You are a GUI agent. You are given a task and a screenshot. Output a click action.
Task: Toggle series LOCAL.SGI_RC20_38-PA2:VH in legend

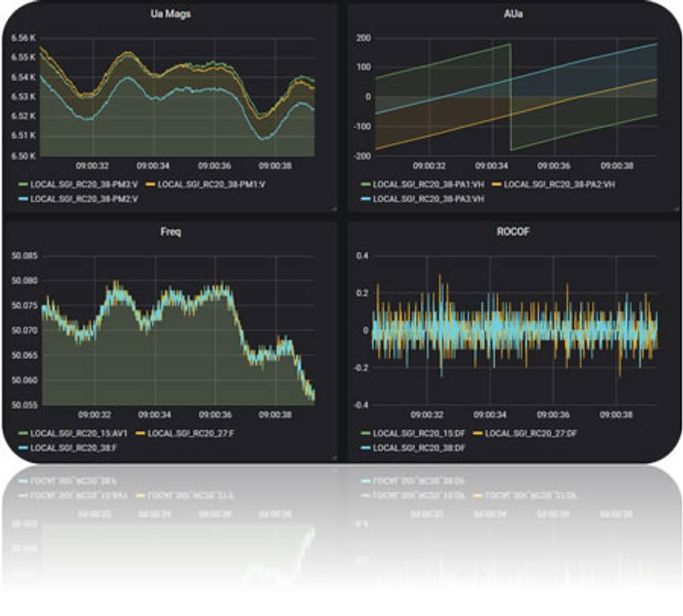(x=559, y=184)
